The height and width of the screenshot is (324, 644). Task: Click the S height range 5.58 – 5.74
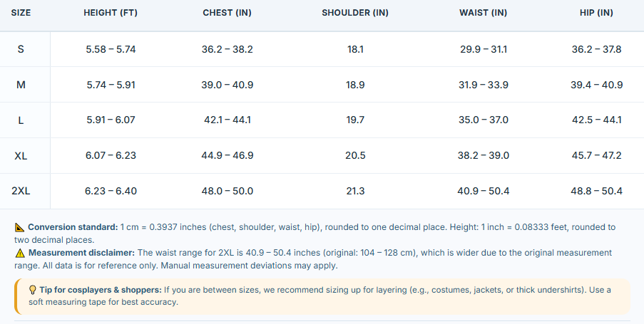[111, 50]
